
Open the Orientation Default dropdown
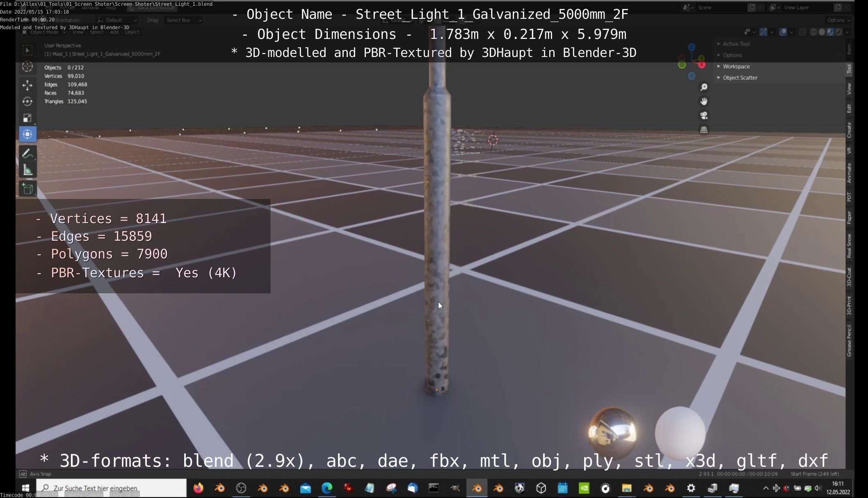pos(117,20)
